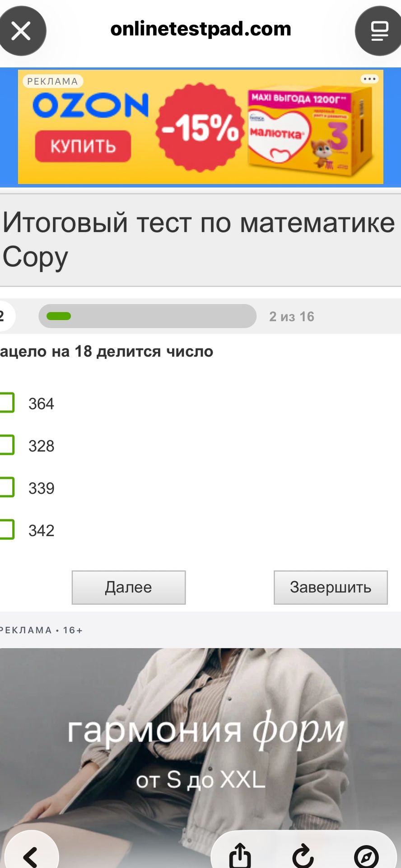Tap the onlinetestpad.com address title
401x868 pixels.
coord(200,29)
